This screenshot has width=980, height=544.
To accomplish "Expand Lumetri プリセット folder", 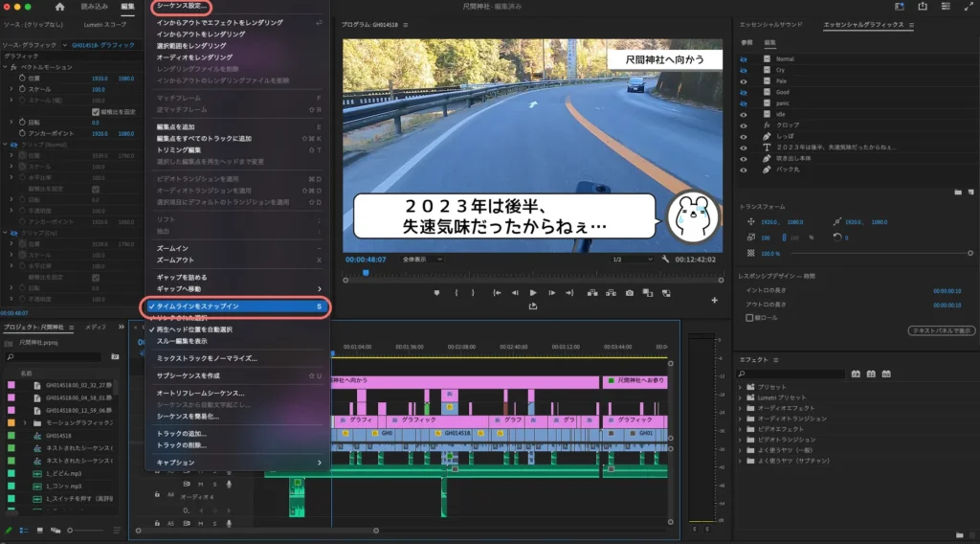I will [741, 397].
